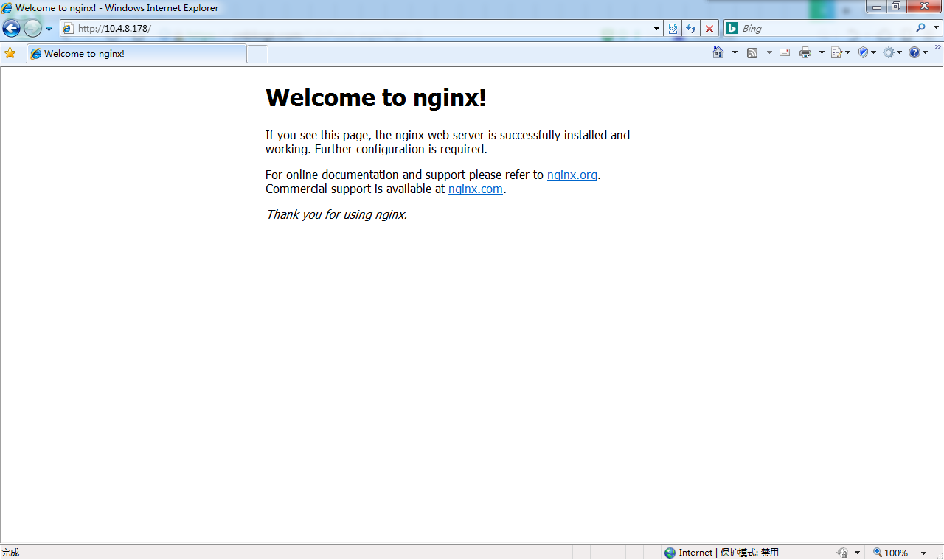Refresh the page with the Refresh icon

pyautogui.click(x=691, y=29)
